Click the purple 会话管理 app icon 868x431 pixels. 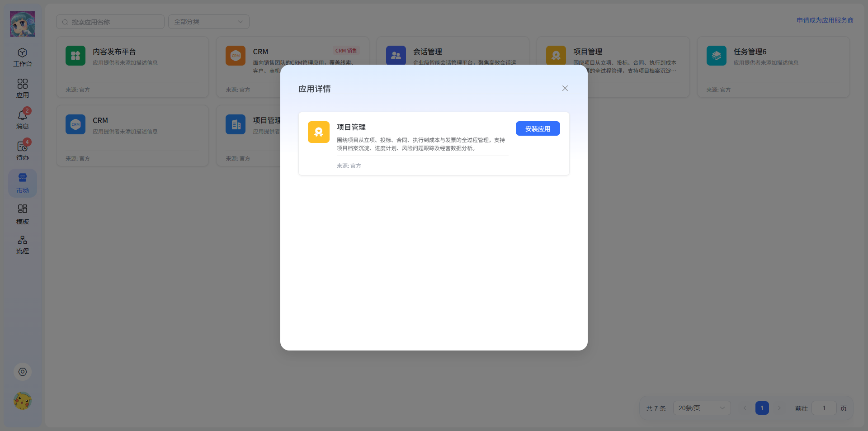[x=396, y=55]
